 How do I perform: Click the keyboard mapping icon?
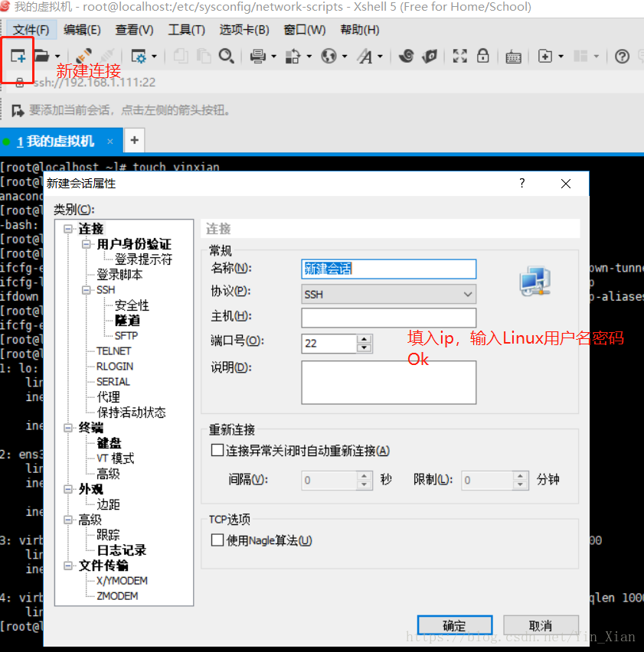(513, 57)
